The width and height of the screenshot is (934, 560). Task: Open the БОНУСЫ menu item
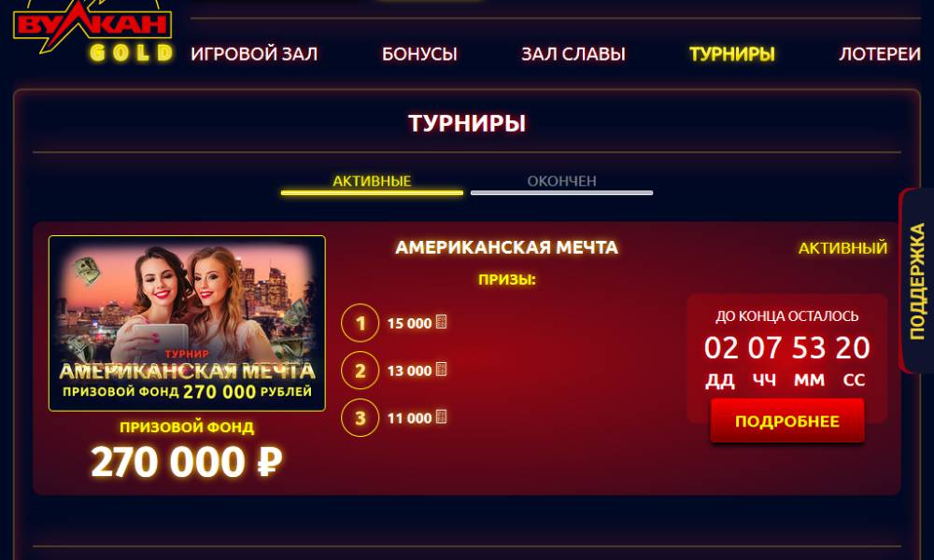(x=419, y=54)
